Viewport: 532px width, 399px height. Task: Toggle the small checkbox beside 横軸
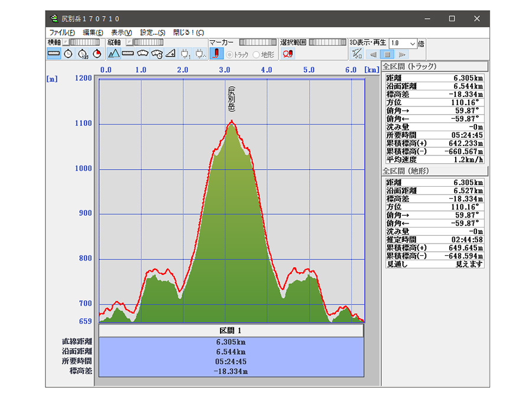[65, 43]
